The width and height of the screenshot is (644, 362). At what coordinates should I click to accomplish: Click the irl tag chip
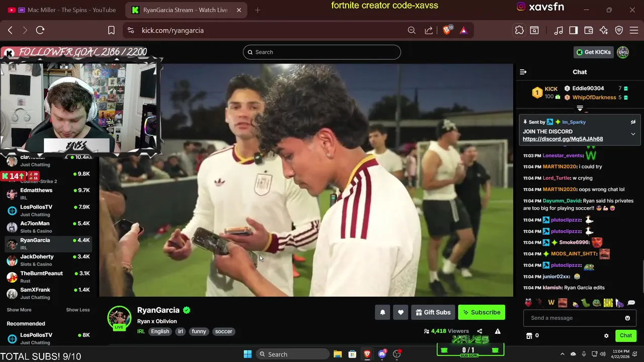click(x=180, y=331)
